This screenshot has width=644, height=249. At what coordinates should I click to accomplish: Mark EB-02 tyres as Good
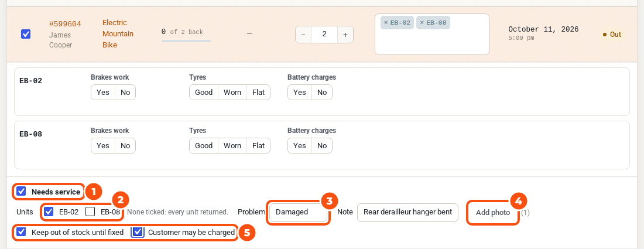pos(204,93)
